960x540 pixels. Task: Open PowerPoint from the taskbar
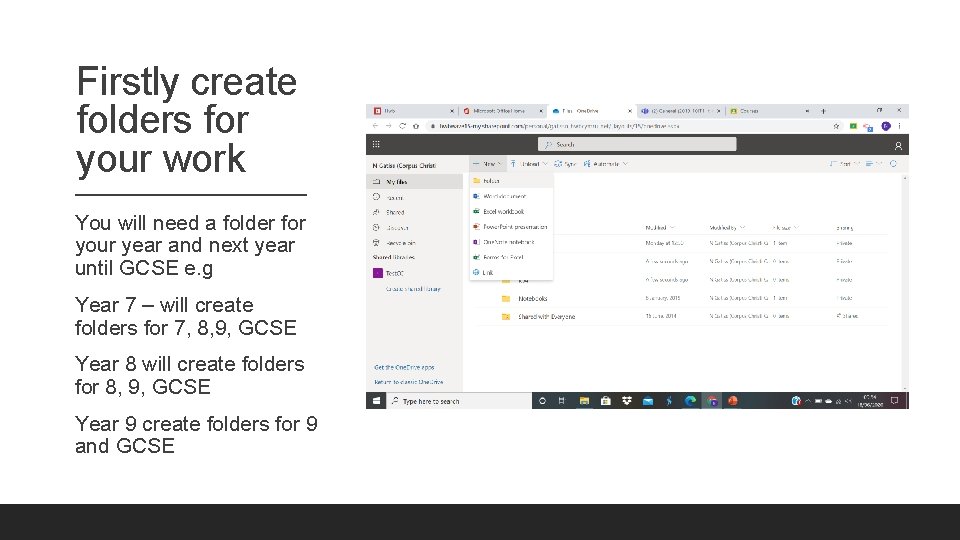(733, 401)
